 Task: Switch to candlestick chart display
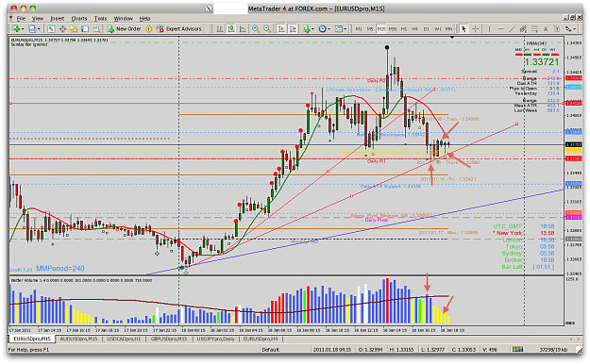pyautogui.click(x=231, y=28)
